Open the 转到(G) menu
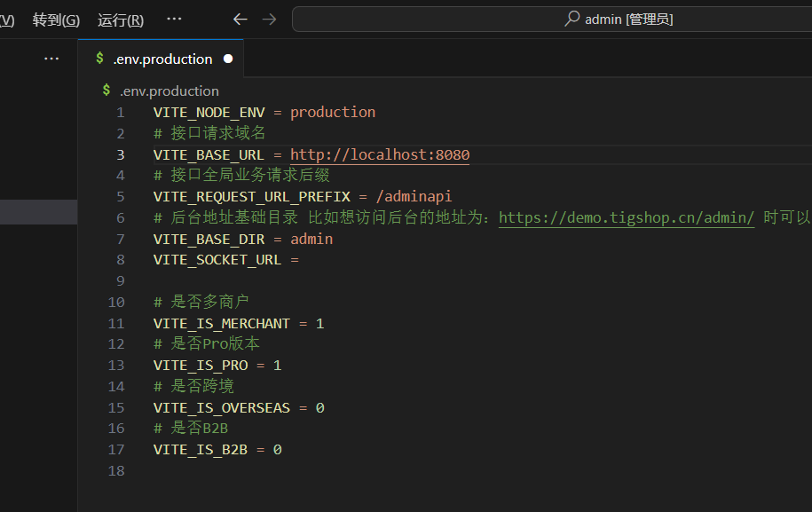 click(x=56, y=20)
